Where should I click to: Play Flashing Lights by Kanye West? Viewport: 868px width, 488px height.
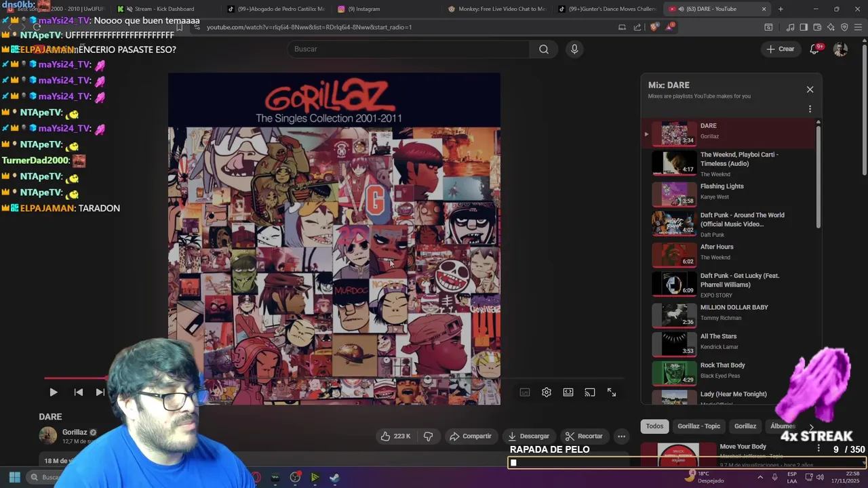(727, 193)
